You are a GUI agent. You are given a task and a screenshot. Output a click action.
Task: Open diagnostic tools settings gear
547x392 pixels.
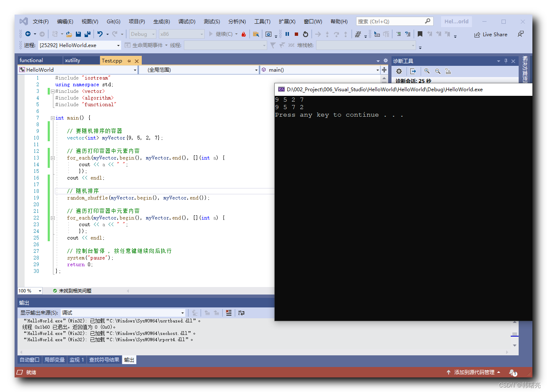click(x=399, y=71)
